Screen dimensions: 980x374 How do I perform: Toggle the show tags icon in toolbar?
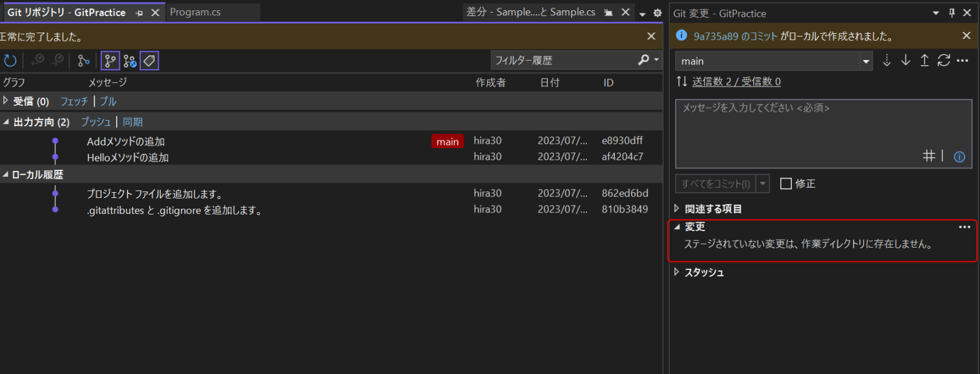coord(149,61)
